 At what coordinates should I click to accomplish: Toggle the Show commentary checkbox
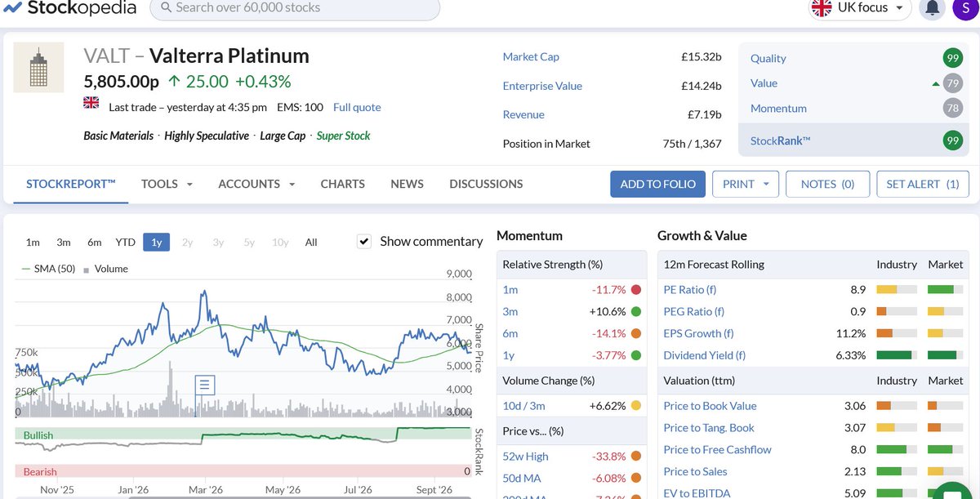(364, 241)
